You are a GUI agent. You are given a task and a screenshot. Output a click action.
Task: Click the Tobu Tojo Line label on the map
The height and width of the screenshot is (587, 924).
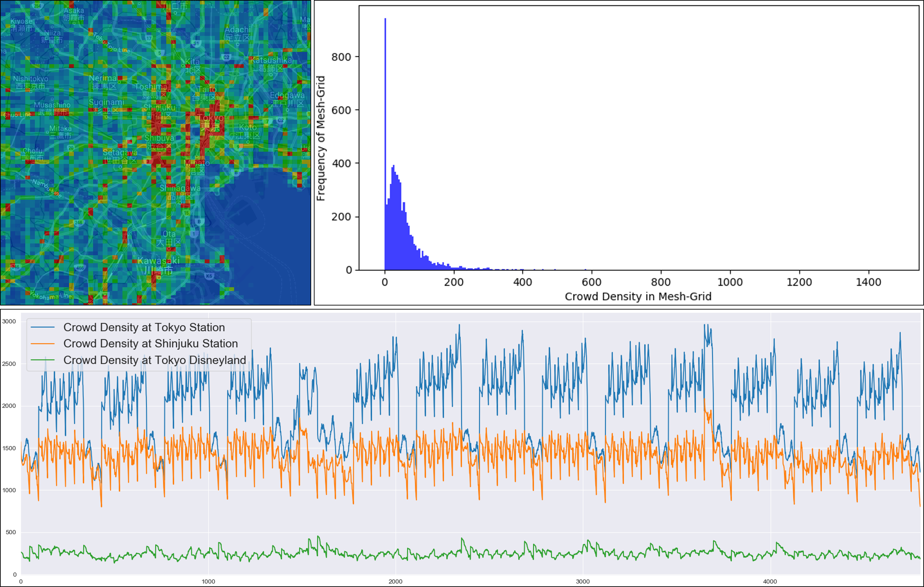(112, 43)
